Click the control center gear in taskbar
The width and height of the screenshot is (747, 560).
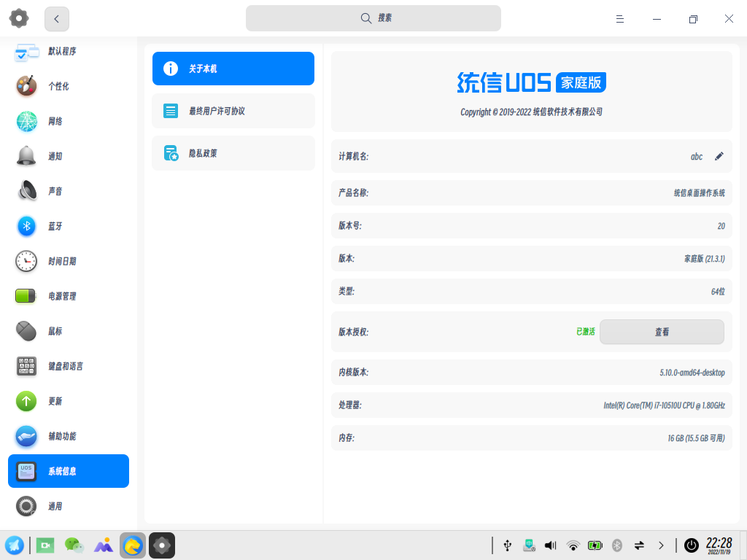[x=162, y=545]
